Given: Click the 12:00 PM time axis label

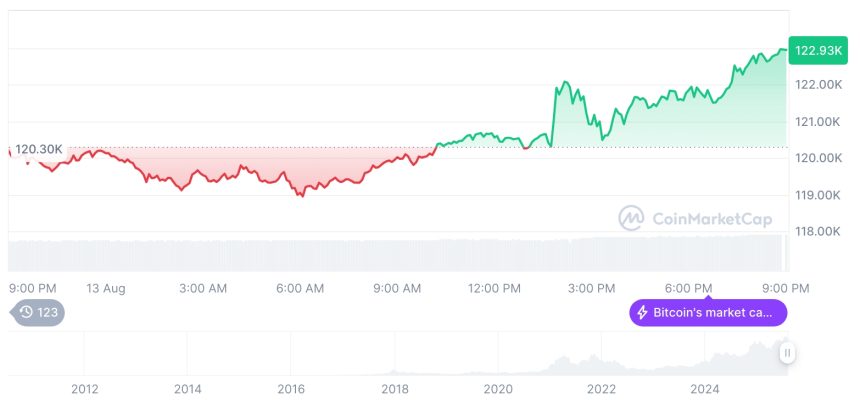Looking at the screenshot, I should (x=495, y=288).
